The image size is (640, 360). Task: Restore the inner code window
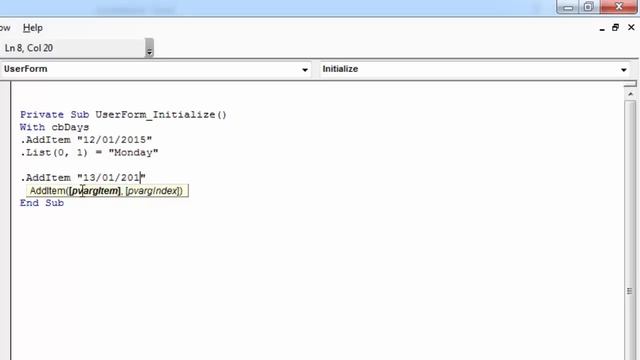(616, 27)
